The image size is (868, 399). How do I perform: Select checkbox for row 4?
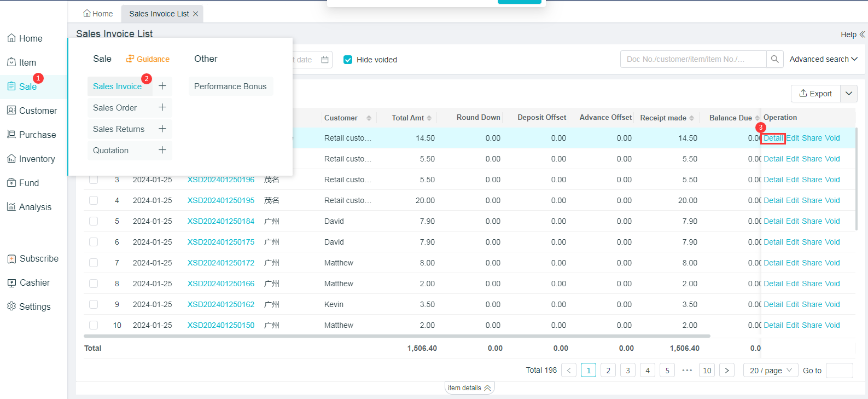tap(94, 200)
